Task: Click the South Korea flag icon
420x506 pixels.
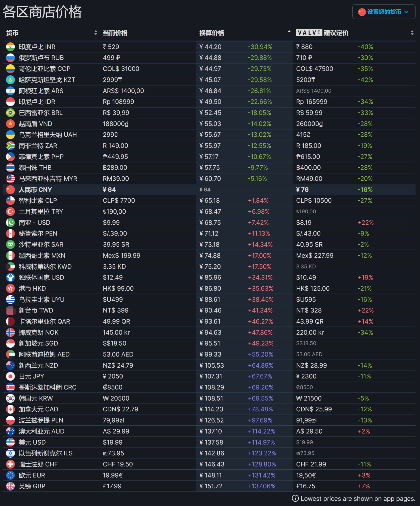Action: [10, 398]
